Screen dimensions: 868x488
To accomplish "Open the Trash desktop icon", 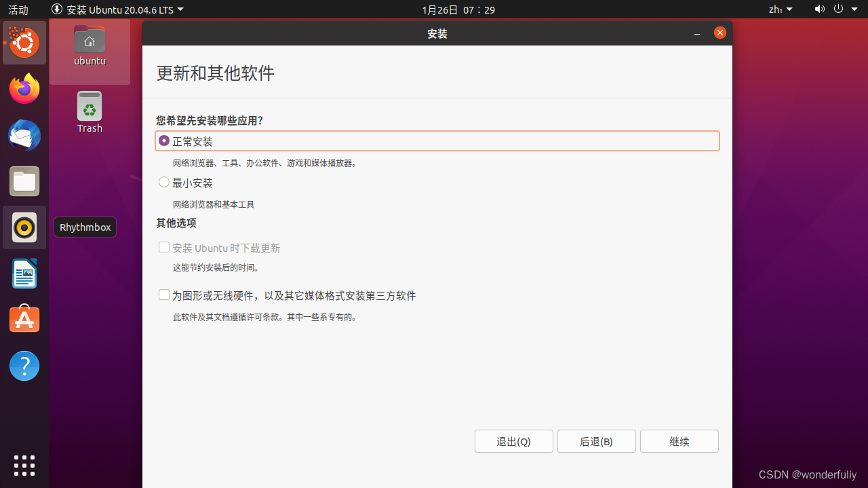I will (x=90, y=112).
